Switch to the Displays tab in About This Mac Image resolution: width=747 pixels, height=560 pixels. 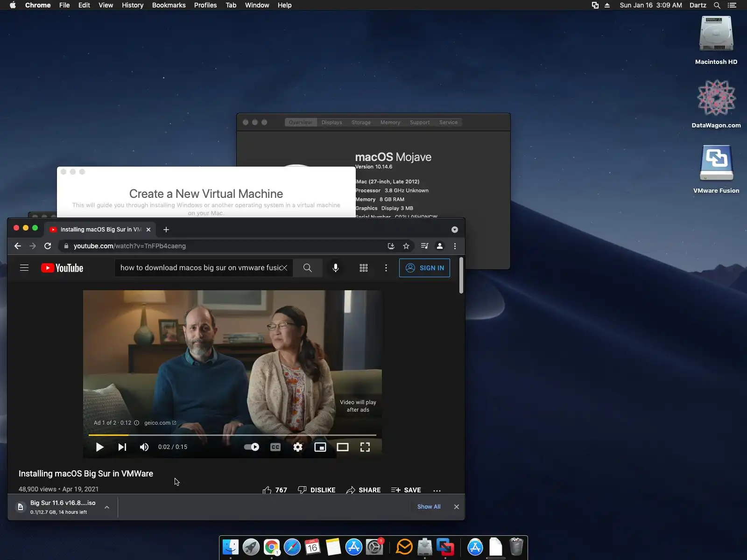332,122
